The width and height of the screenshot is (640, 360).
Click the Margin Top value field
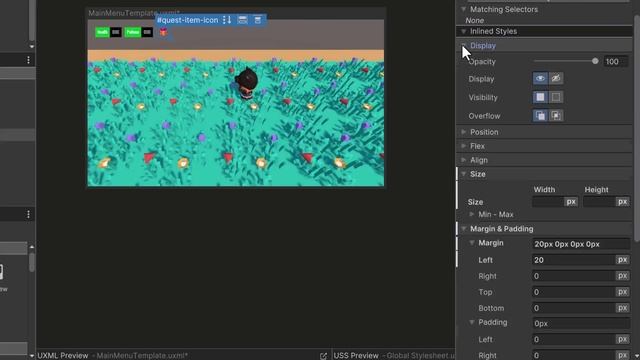(x=573, y=292)
